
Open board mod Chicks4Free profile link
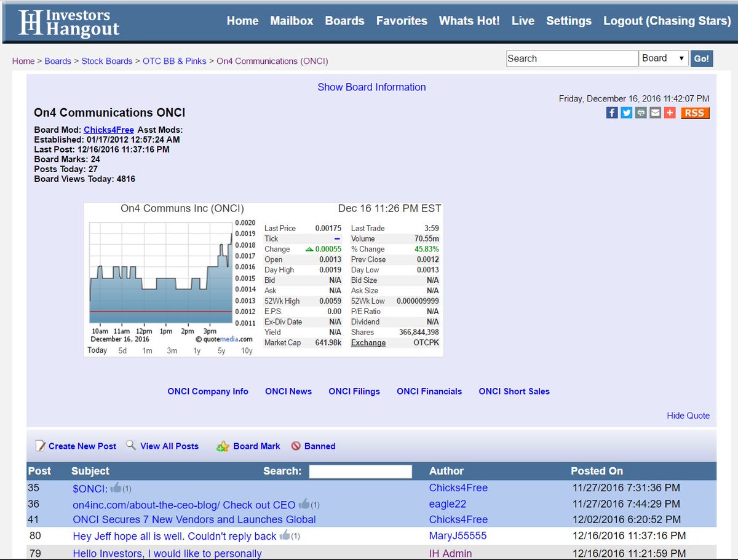point(109,130)
